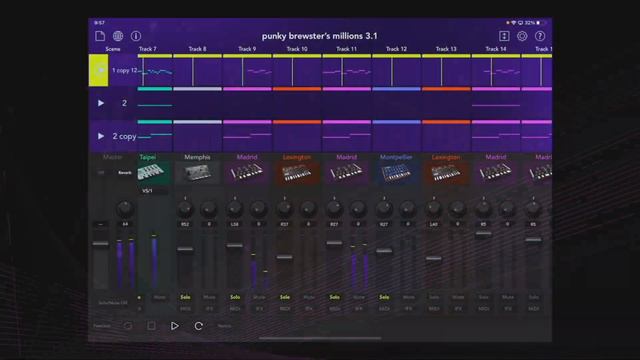Click the Track 14 Madrid volume fader
The height and width of the screenshot is (360, 640).
(484, 234)
